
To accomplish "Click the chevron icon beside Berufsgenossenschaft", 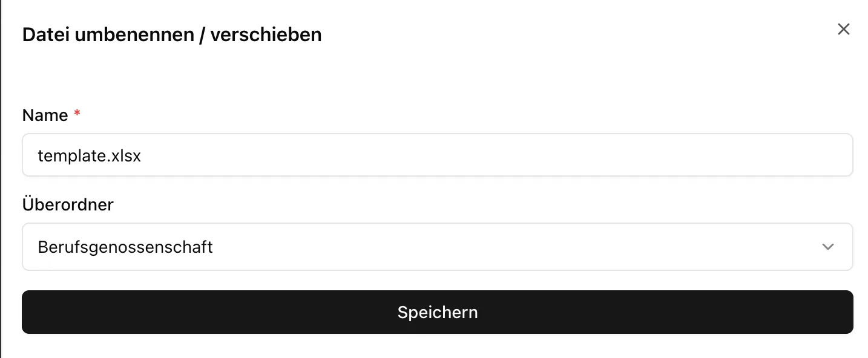I will (x=827, y=247).
